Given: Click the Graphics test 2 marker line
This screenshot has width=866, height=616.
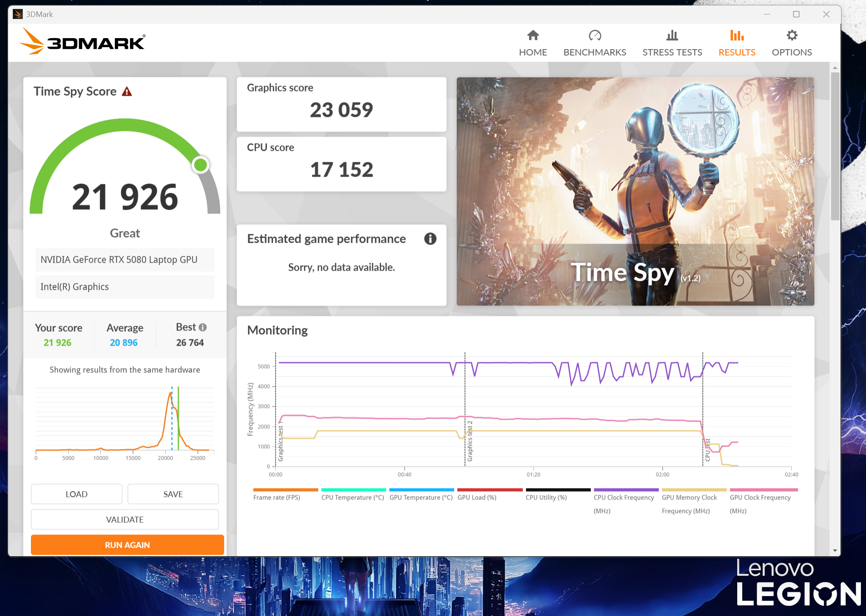Looking at the screenshot, I should click(465, 409).
